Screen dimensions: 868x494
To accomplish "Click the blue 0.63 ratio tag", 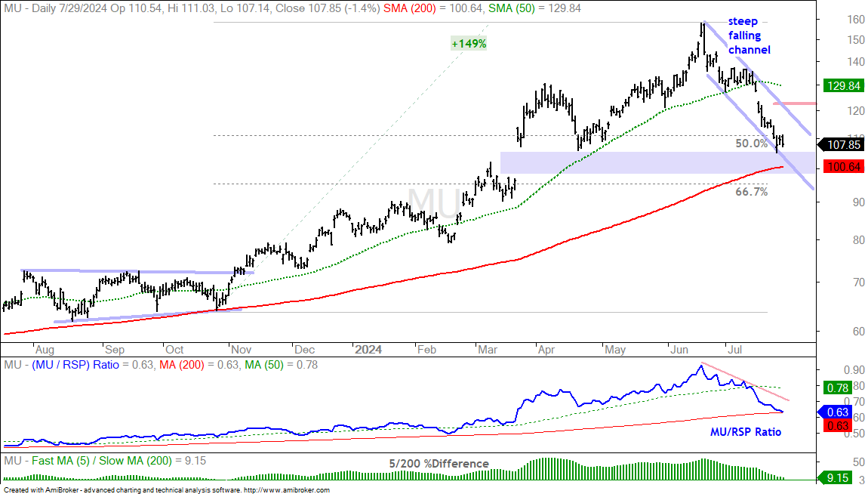I will (836, 412).
